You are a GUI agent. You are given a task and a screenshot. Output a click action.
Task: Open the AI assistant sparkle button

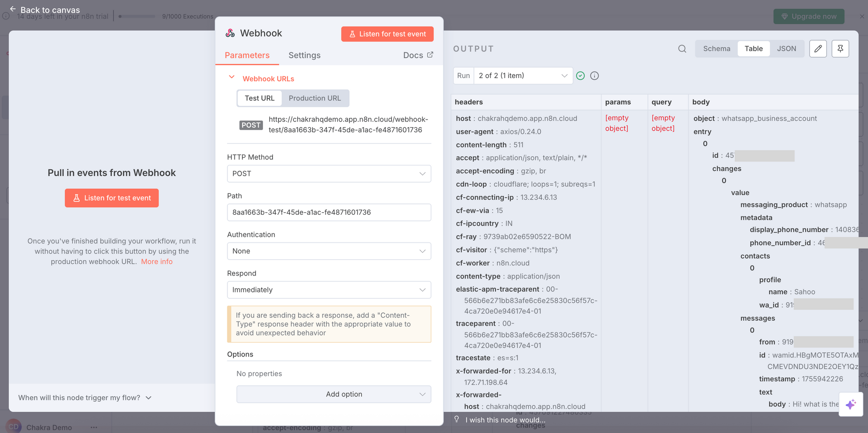[x=851, y=404]
